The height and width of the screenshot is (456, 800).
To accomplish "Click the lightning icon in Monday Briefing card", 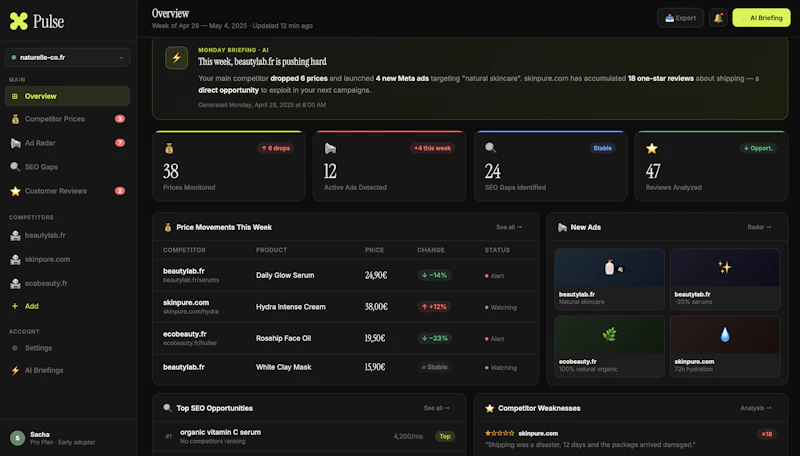I will pyautogui.click(x=177, y=58).
